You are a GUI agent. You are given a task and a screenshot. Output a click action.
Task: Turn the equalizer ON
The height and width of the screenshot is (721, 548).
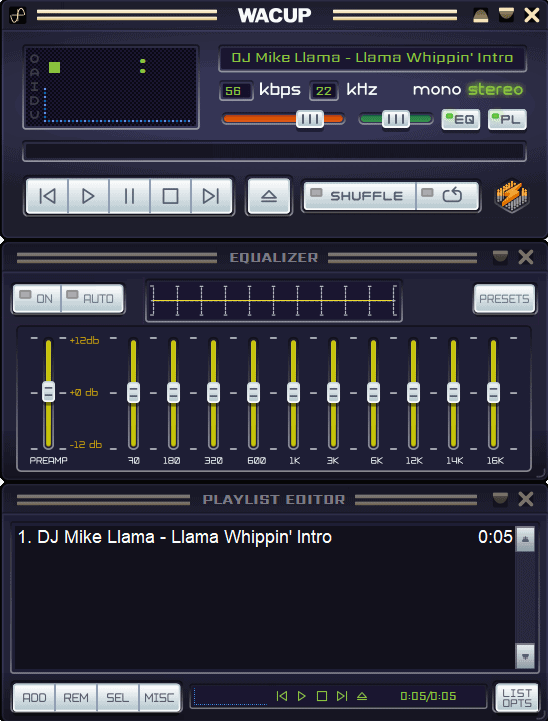[37, 298]
